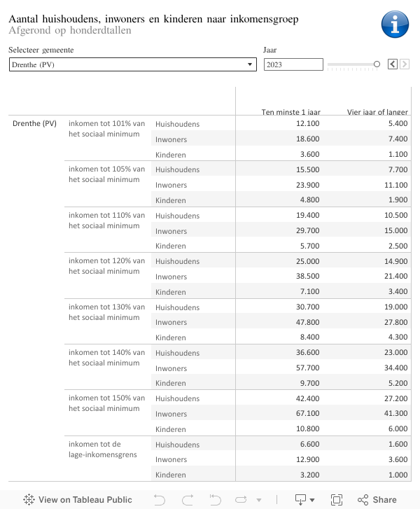420x509 pixels.
Task: Click the 'Ten minste 1 jaar' column header
Action: tap(290, 111)
